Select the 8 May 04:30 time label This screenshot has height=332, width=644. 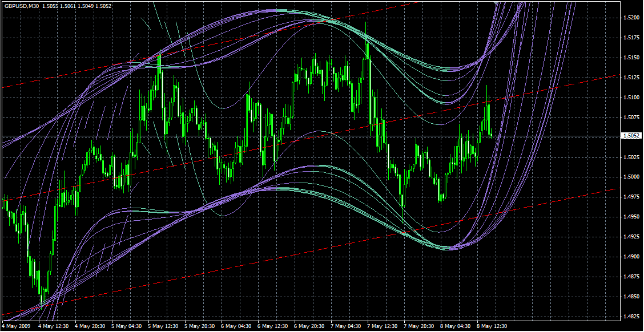click(x=456, y=326)
